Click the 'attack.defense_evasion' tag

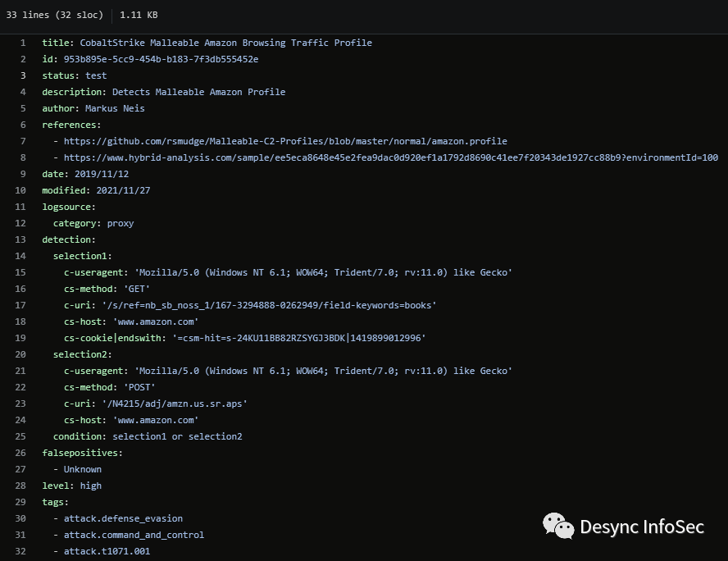point(123,518)
